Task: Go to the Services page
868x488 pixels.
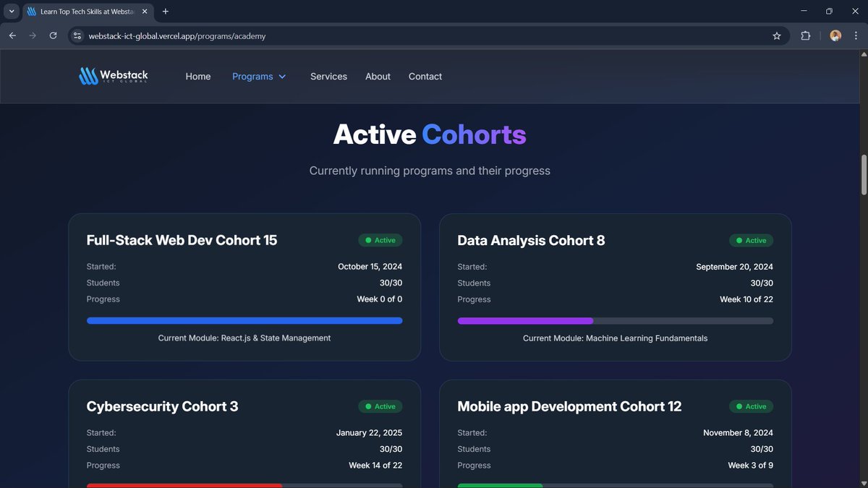Action: [x=328, y=76]
